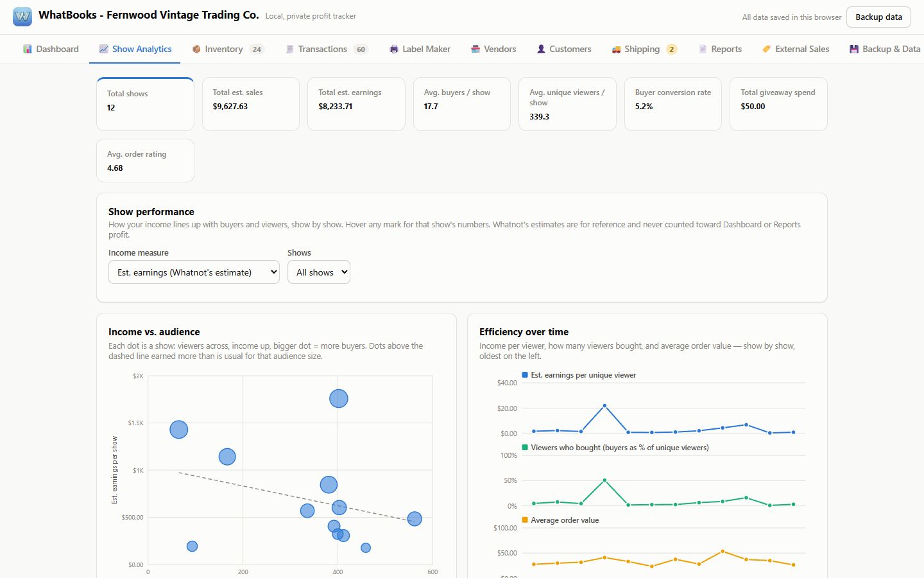Open the Income measure dropdown
This screenshot has height=578, width=924.
(x=194, y=272)
